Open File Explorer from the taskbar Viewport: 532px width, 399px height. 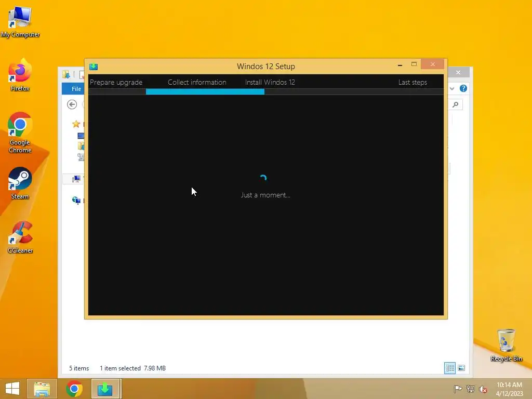42,389
